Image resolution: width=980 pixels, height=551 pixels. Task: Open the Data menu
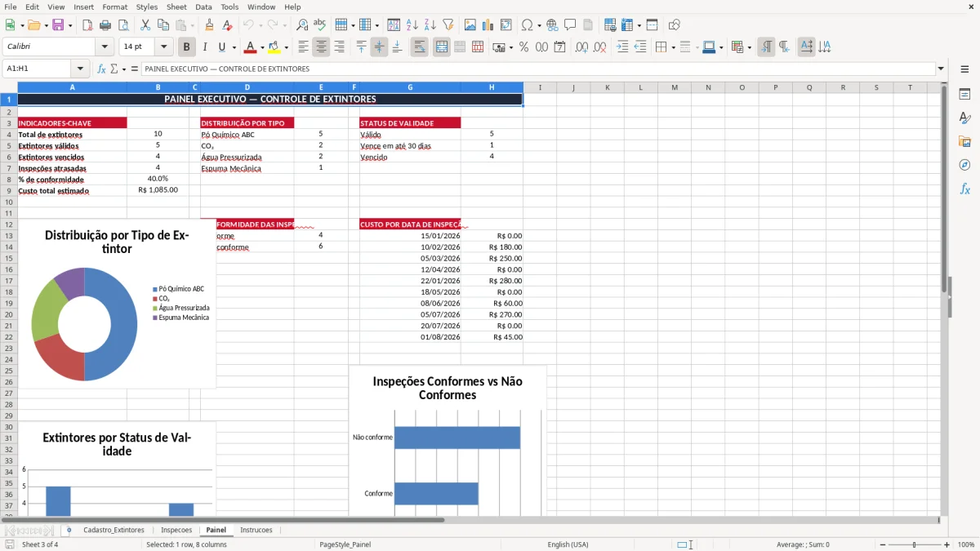[203, 7]
